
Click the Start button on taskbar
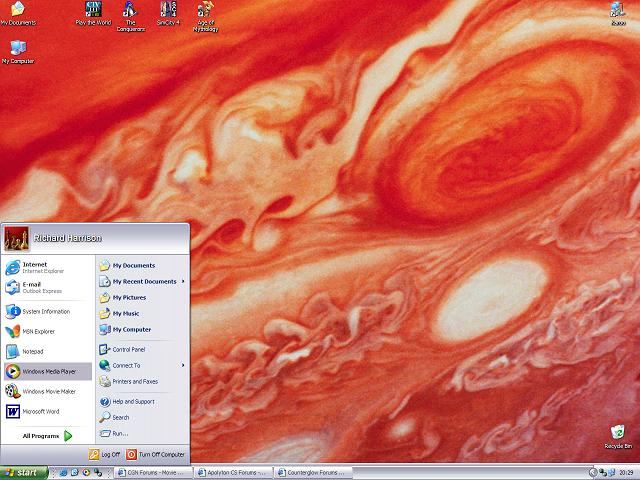[22, 472]
